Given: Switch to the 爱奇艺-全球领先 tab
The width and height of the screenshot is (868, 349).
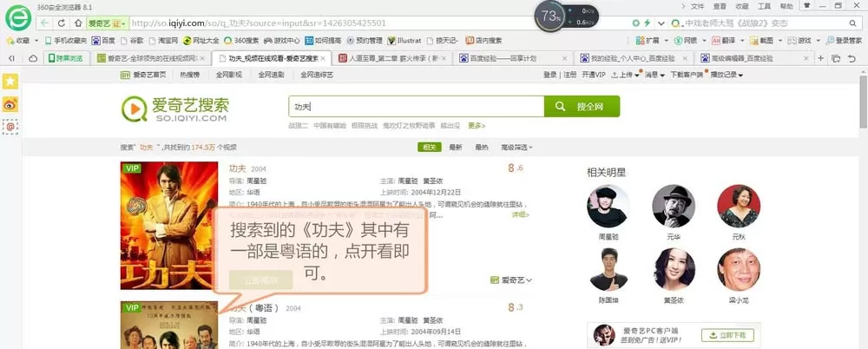Looking at the screenshot, I should 148,58.
